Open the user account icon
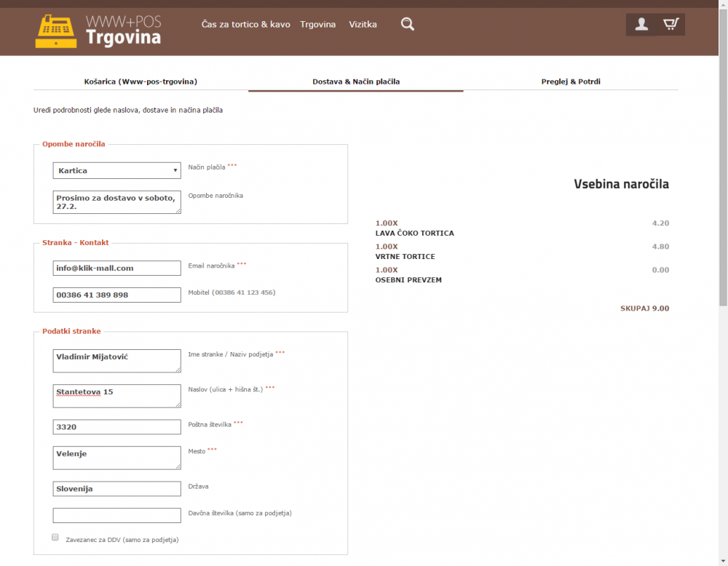The image size is (728, 566). coord(641,25)
